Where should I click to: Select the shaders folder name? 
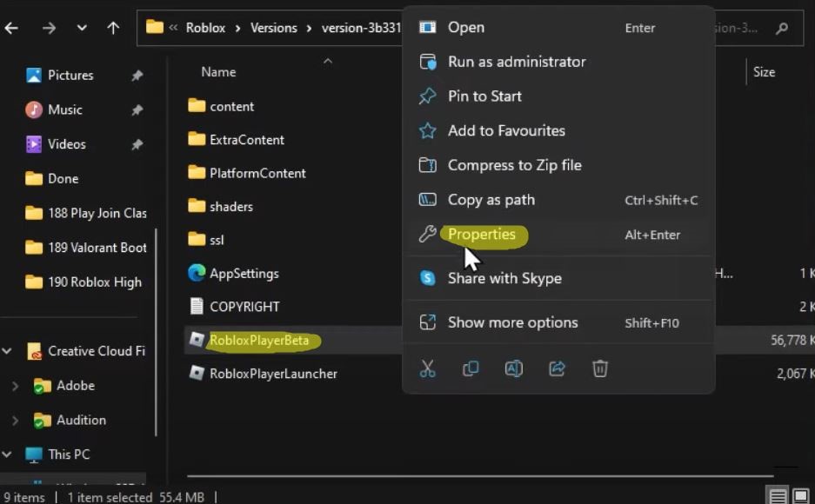pyautogui.click(x=231, y=207)
